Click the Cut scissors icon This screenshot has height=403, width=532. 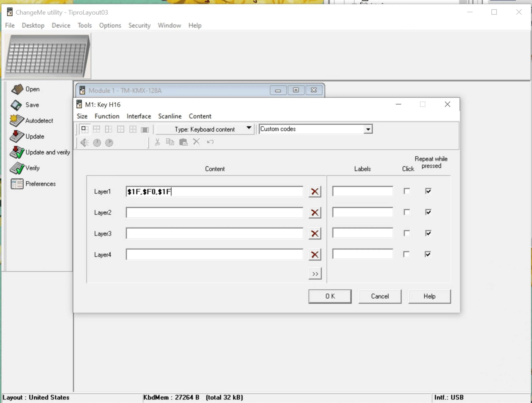click(x=158, y=142)
